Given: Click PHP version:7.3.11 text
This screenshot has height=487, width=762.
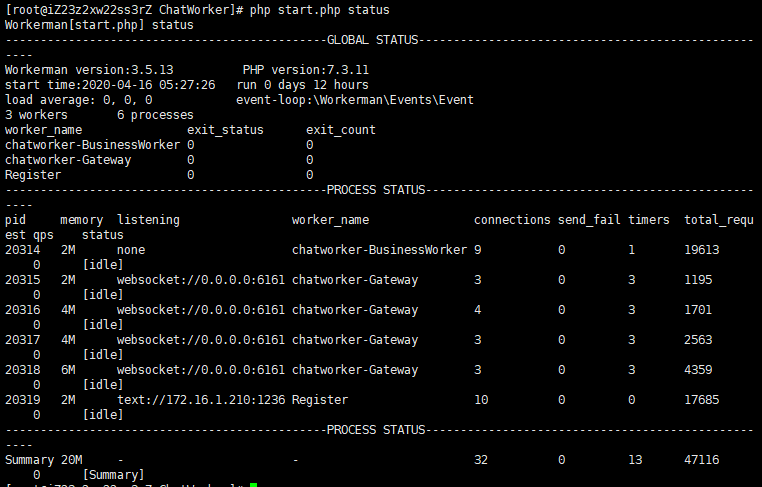Looking at the screenshot, I should click(x=306, y=70).
